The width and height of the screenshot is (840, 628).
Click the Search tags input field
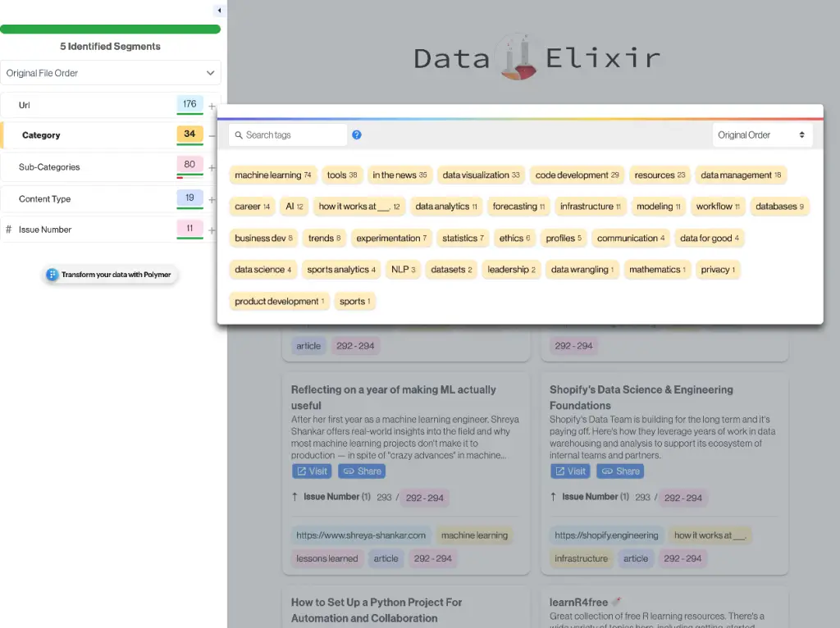(x=288, y=135)
